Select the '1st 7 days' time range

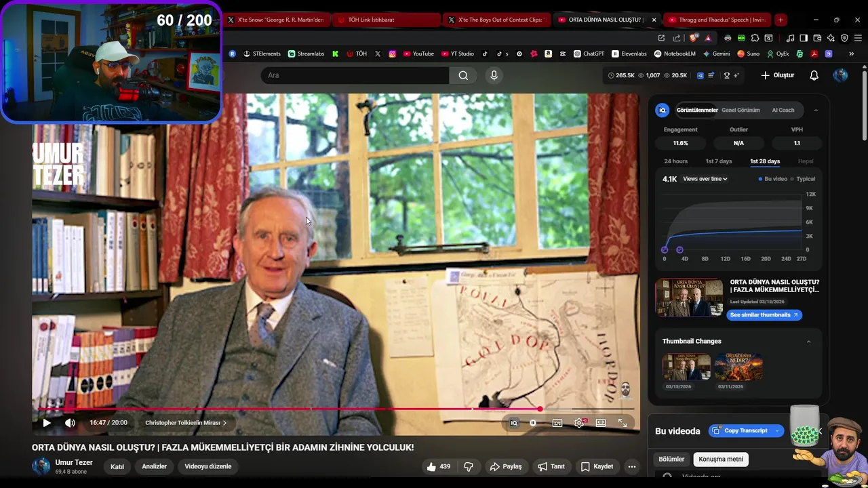click(719, 161)
